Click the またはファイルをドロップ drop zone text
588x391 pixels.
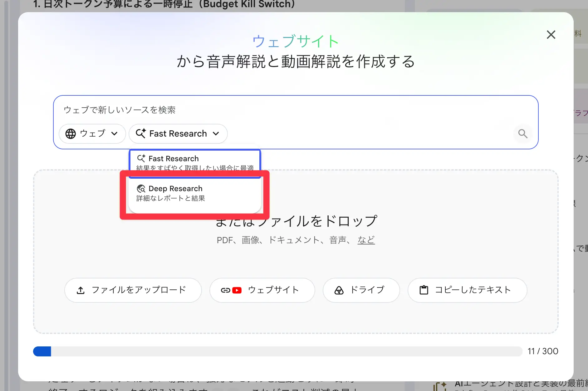(x=296, y=221)
